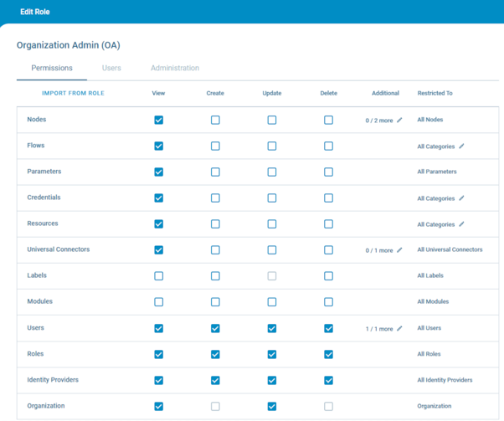This screenshot has width=504, height=421.
Task: Enable Create permission for Flows
Action: [x=215, y=146]
